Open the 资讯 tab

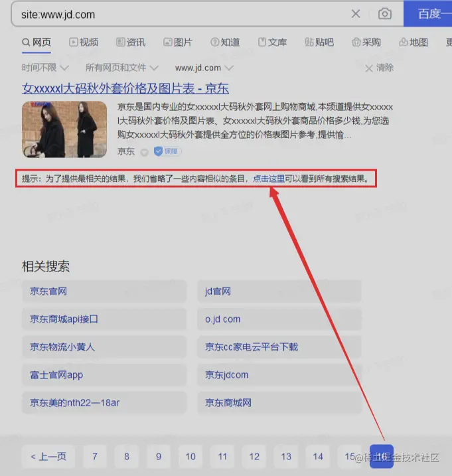tap(131, 42)
